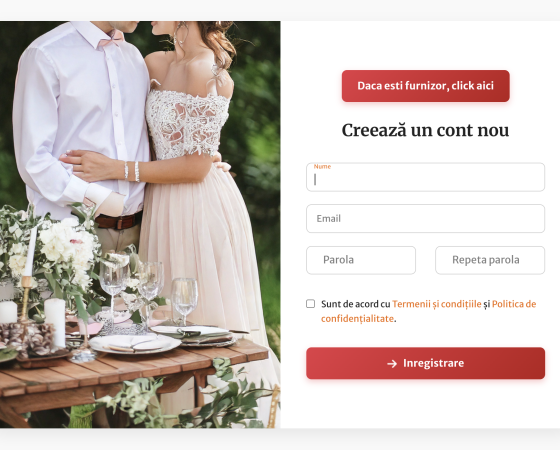Select the Parola password field
The width and height of the screenshot is (560, 450).
(x=361, y=260)
